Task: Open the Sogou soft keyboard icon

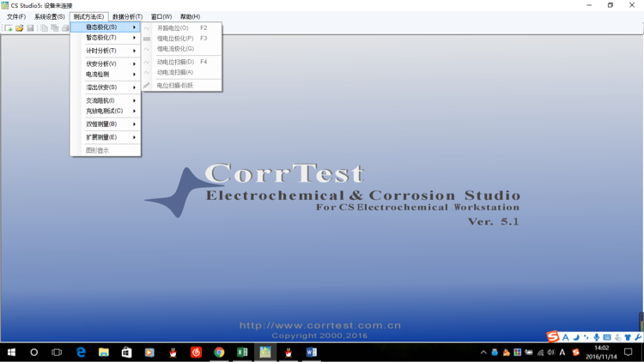Action: [607, 337]
